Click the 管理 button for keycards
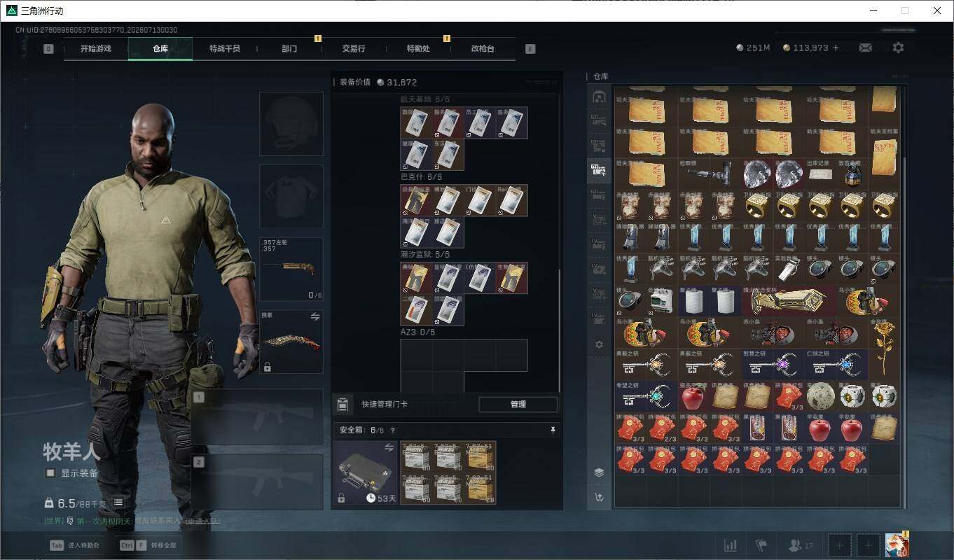This screenshot has width=954, height=560. (518, 404)
